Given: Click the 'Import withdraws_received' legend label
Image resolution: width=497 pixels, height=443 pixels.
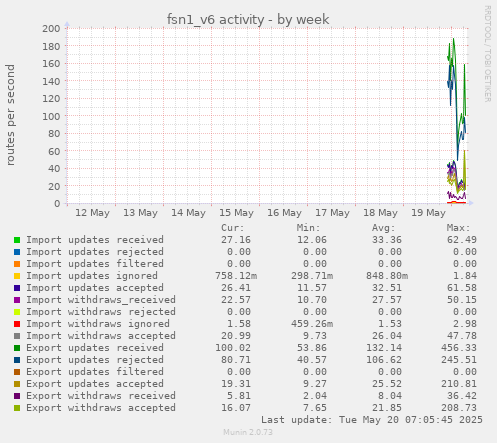Looking at the screenshot, I should click(x=101, y=300).
